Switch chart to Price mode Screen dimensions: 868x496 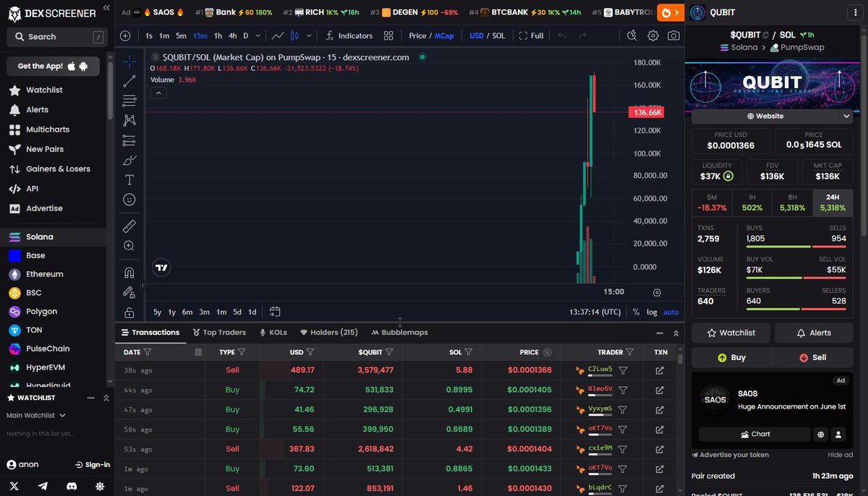pyautogui.click(x=417, y=35)
